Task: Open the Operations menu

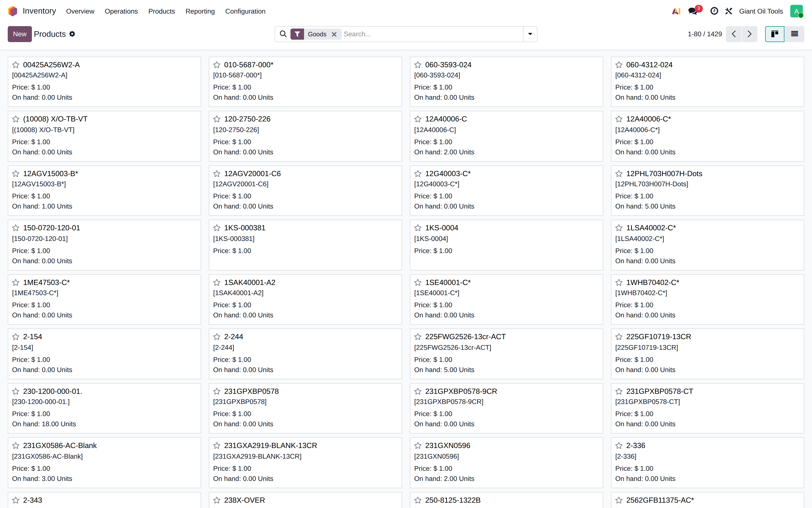Action: pos(121,11)
